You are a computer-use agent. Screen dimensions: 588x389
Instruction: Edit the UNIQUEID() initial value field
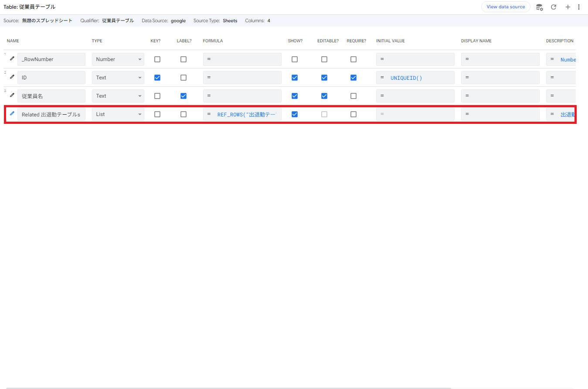point(418,78)
